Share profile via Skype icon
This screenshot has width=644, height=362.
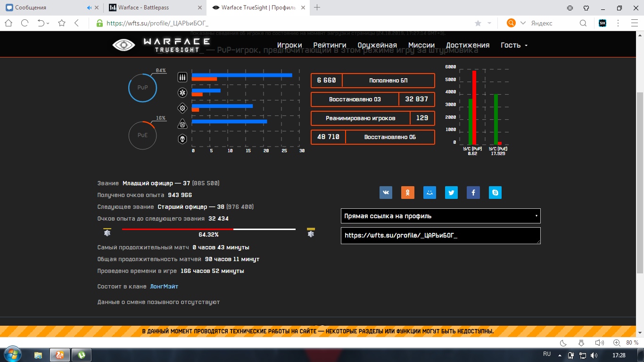495,192
